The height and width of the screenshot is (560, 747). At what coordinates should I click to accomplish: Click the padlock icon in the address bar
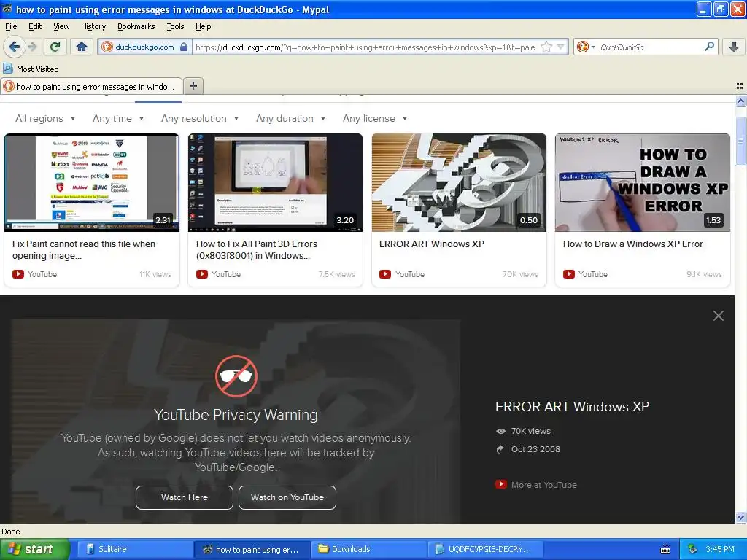(183, 47)
